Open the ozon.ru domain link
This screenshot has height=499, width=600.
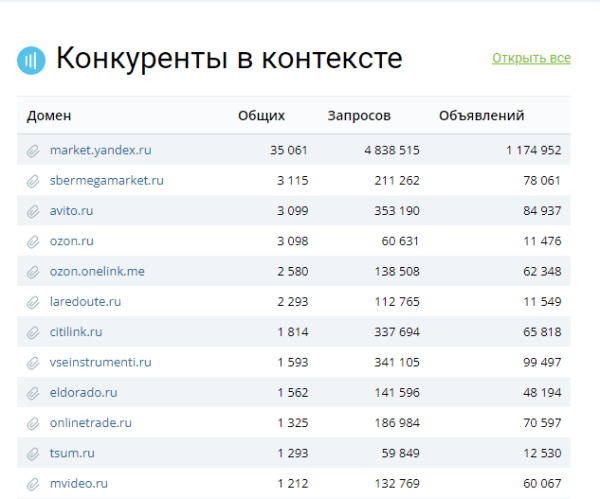coord(72,241)
